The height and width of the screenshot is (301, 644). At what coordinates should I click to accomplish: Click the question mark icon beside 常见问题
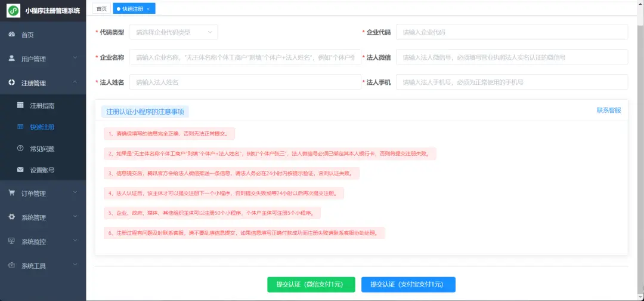pyautogui.click(x=20, y=148)
